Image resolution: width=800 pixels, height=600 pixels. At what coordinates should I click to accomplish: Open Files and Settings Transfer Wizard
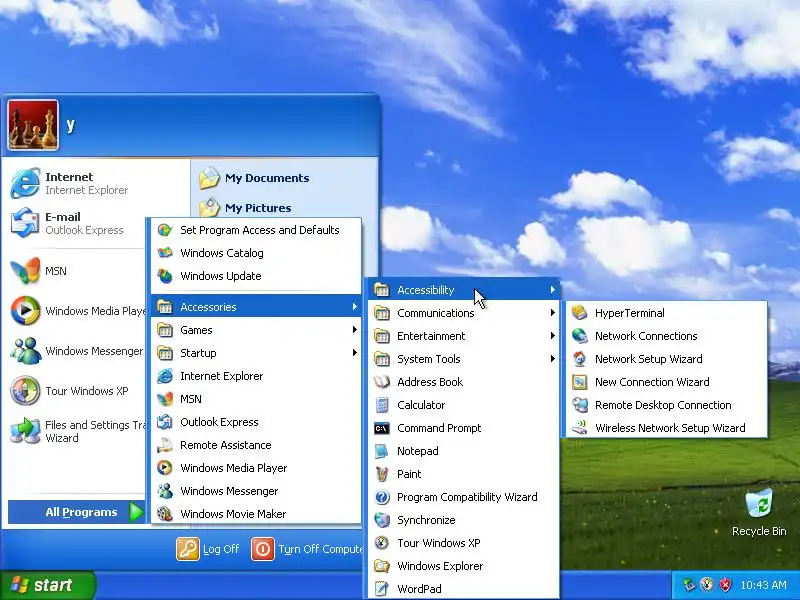pos(77,431)
